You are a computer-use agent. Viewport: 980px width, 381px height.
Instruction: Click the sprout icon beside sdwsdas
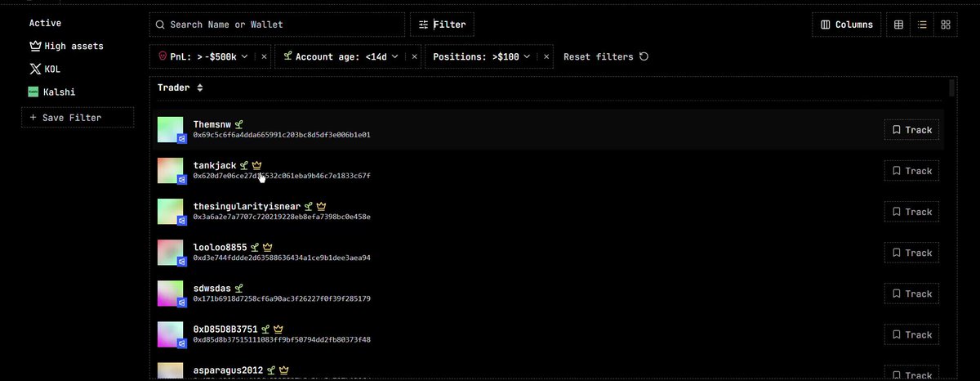coord(238,288)
